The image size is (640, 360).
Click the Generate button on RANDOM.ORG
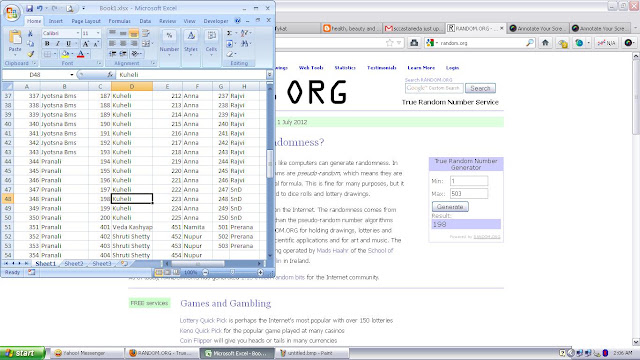(x=450, y=207)
